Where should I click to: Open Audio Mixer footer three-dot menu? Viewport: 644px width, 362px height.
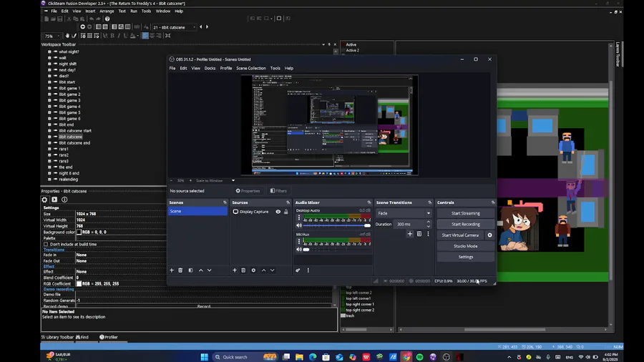click(x=308, y=270)
